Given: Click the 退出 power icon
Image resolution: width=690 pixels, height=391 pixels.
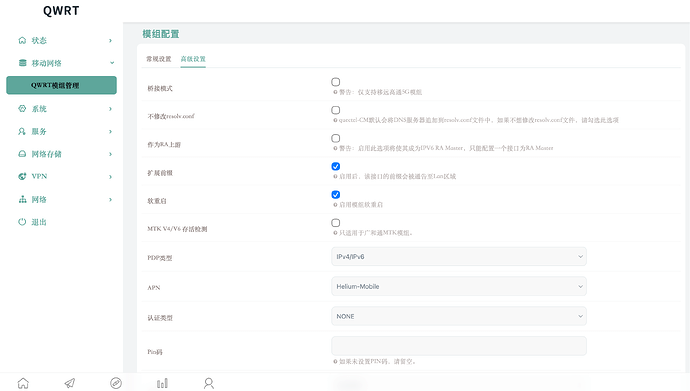Looking at the screenshot, I should [22, 222].
